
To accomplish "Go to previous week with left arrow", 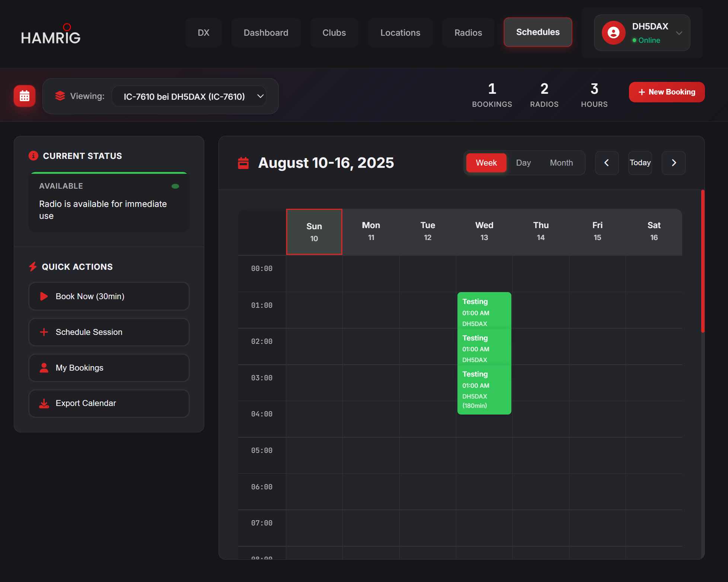I will click(606, 163).
